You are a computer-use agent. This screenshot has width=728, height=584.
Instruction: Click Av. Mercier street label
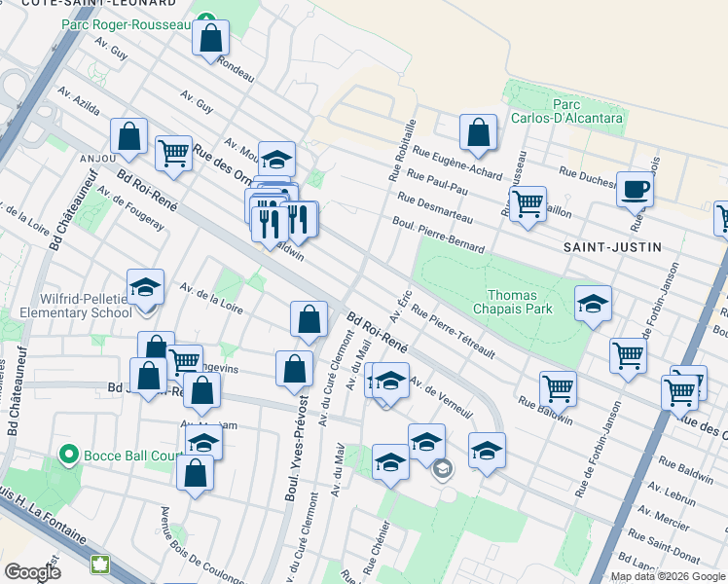coord(664,519)
